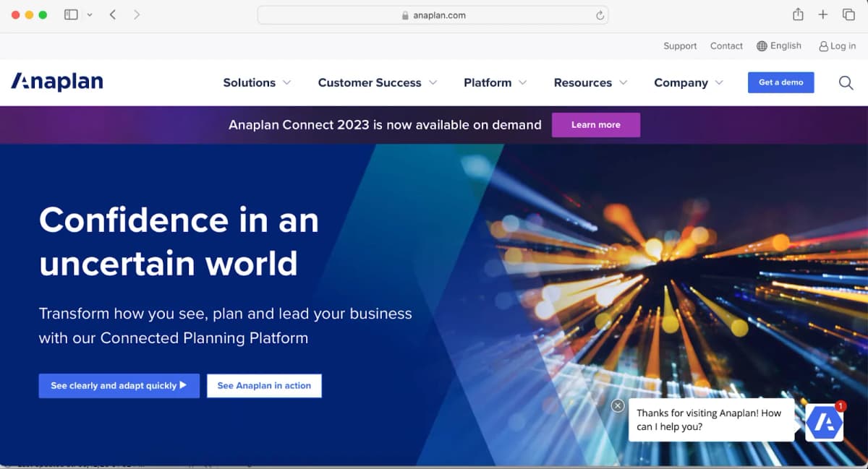The height and width of the screenshot is (469, 868).
Task: Expand the sidebar options chevron
Action: 90,14
